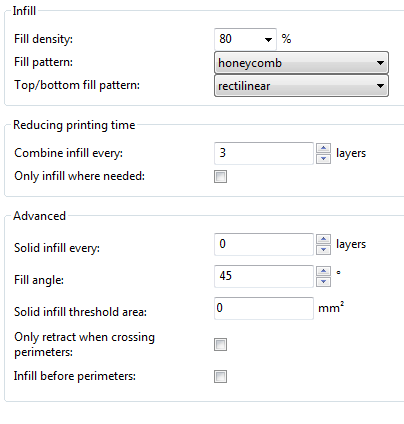The height and width of the screenshot is (424, 404).
Task: Click Combine infill every input field
Action: (264, 153)
